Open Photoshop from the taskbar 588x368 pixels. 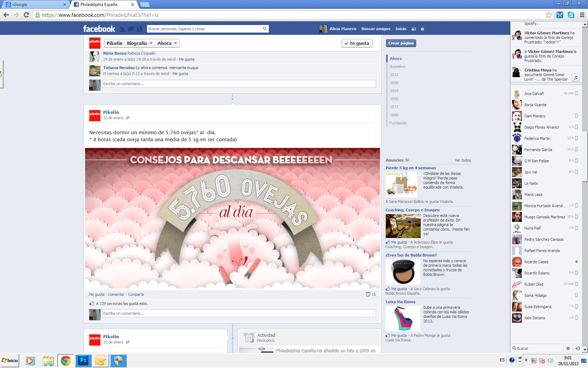[83, 360]
